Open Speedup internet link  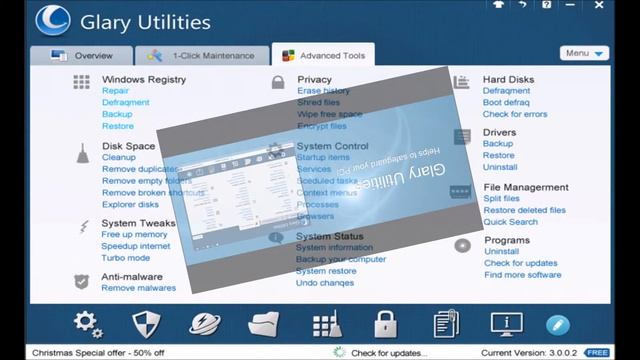tap(136, 246)
